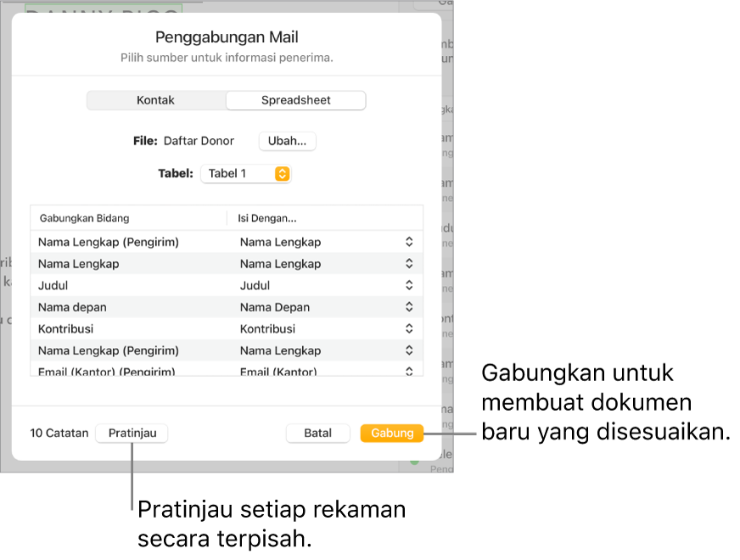Screen dimensions: 740x560
Task: Click the 10 Catatan record count
Action: coord(59,433)
